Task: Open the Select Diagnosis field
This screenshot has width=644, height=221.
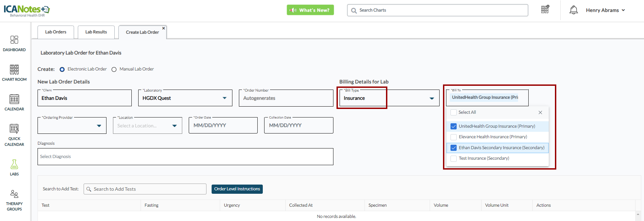Action: (185, 157)
